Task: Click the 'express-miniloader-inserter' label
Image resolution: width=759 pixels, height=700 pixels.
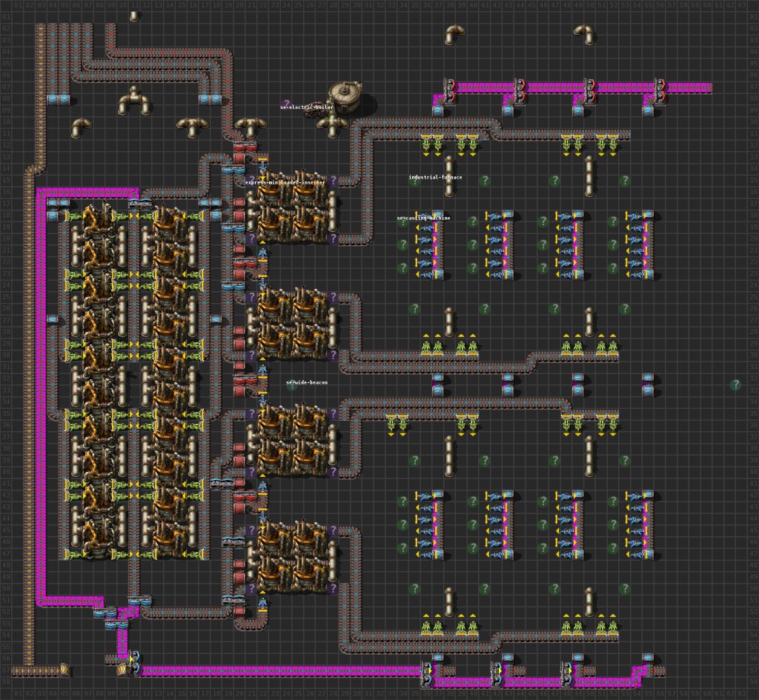Action: 285,182
